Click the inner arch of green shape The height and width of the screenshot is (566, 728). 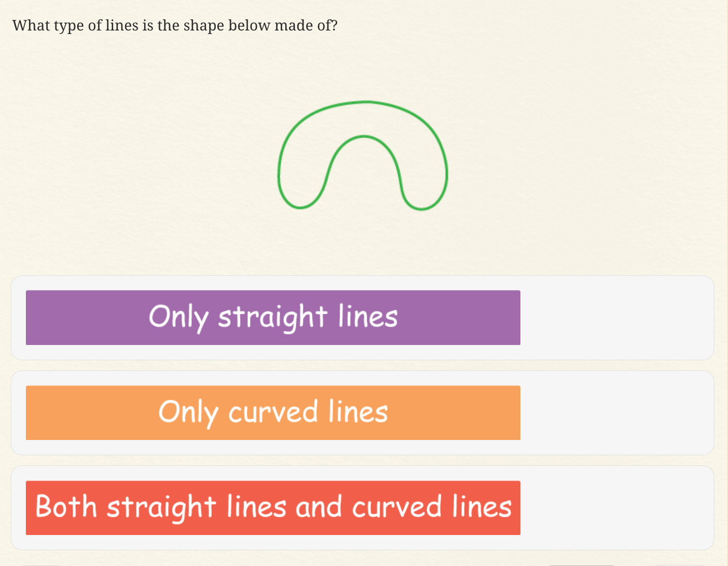point(363,137)
